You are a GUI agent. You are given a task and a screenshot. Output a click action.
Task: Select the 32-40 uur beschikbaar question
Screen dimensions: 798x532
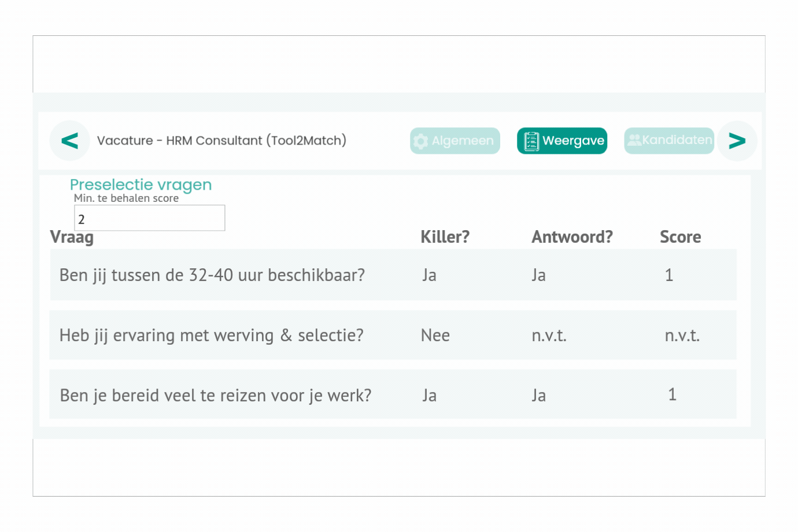pos(212,275)
